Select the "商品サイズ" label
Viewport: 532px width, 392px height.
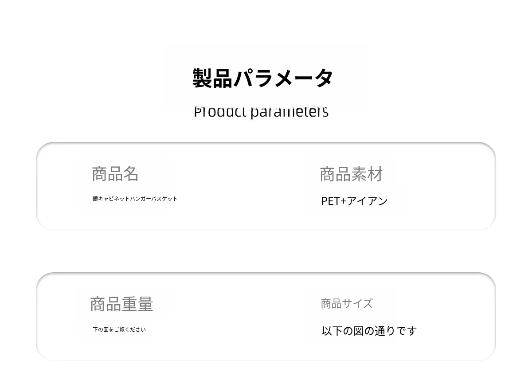[347, 304]
